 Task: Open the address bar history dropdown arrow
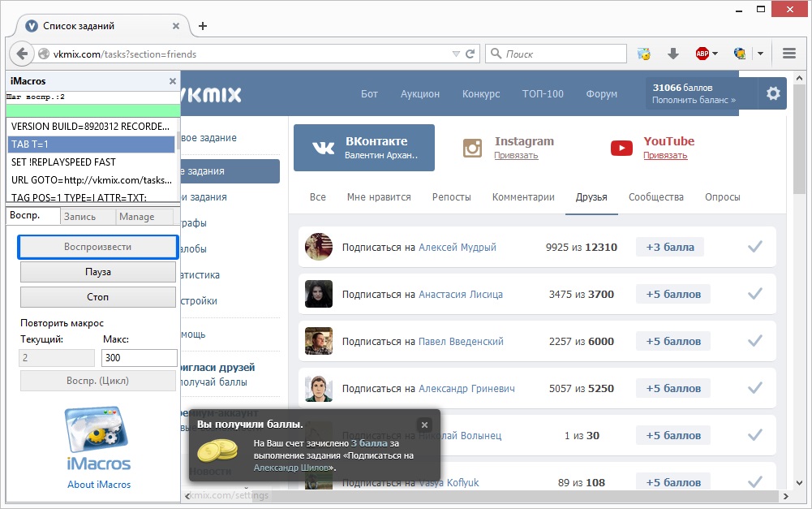click(x=458, y=53)
